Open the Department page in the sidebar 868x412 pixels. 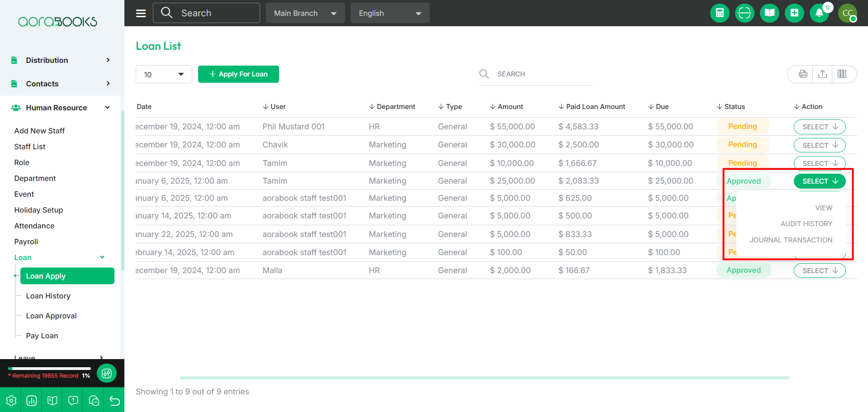35,178
